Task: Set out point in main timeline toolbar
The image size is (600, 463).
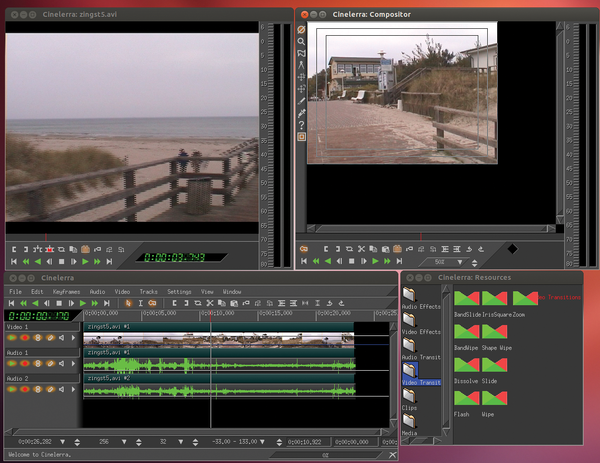Action: tap(186, 303)
